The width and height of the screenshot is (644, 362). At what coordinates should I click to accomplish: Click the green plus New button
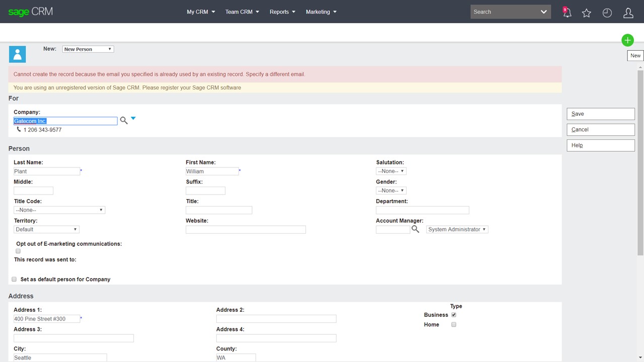click(x=627, y=40)
